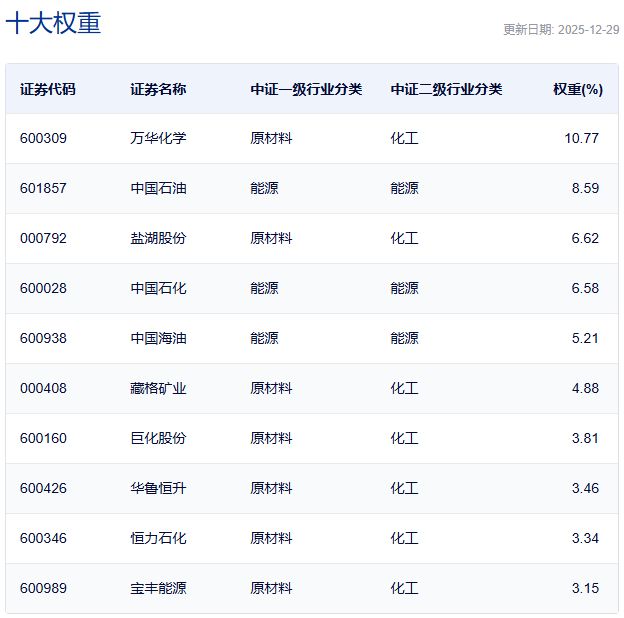Click the 藏格矿业 security name
This screenshot has height=618, width=624.
click(158, 388)
